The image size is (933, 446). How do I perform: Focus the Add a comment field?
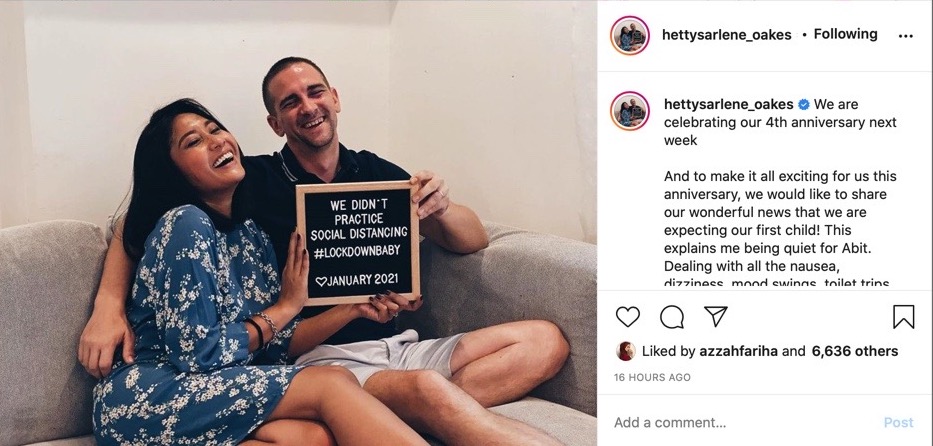744,423
